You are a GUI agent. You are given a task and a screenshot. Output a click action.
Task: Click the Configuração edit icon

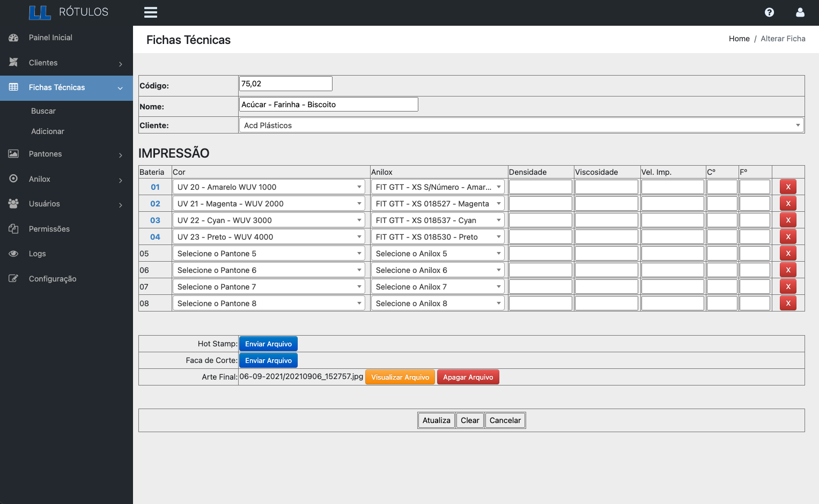click(x=13, y=278)
